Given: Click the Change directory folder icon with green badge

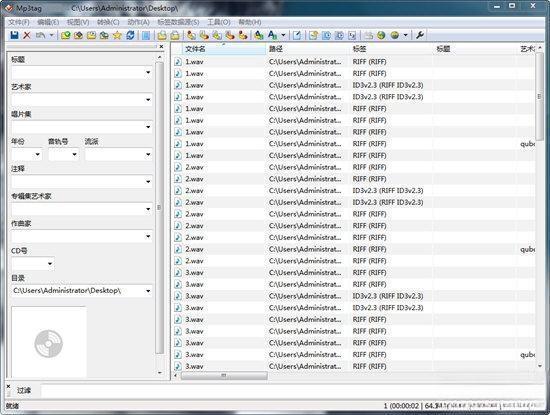Looking at the screenshot, I should point(66,35).
